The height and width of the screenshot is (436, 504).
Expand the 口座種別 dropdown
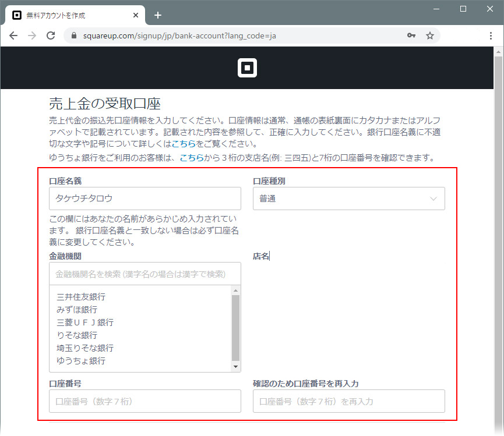click(348, 198)
